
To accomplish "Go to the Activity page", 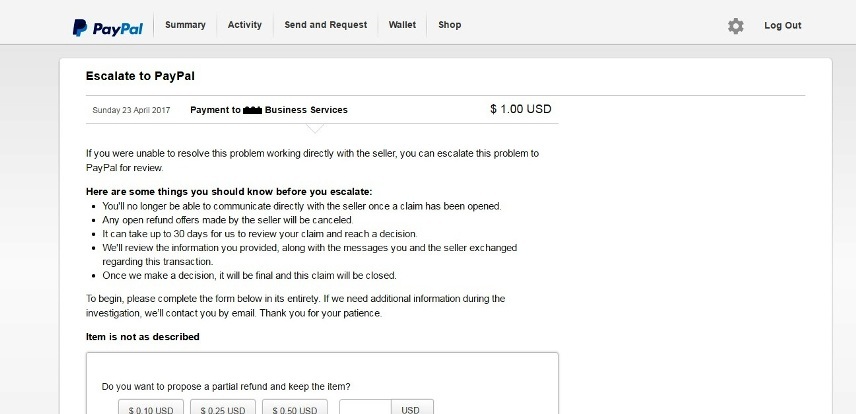I will (245, 25).
